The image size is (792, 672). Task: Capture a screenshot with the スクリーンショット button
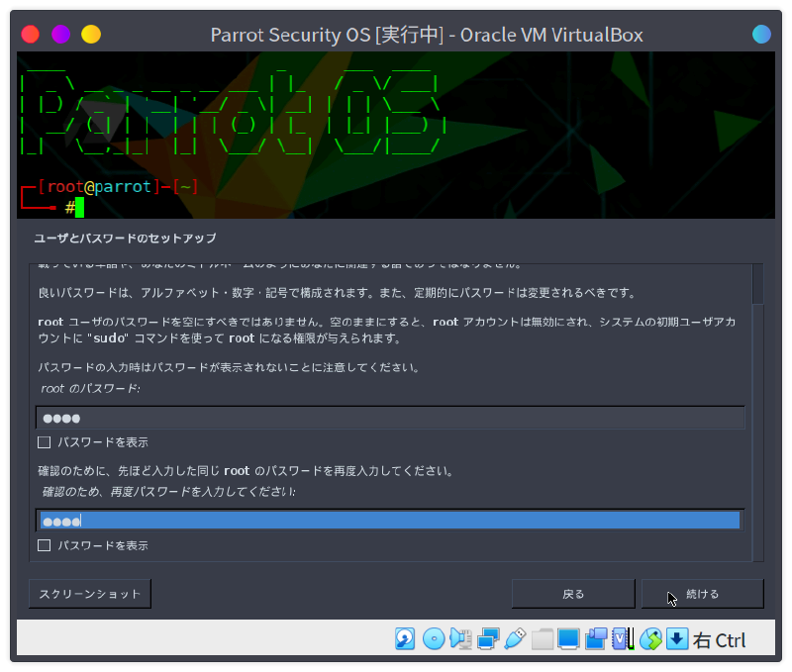(89, 593)
